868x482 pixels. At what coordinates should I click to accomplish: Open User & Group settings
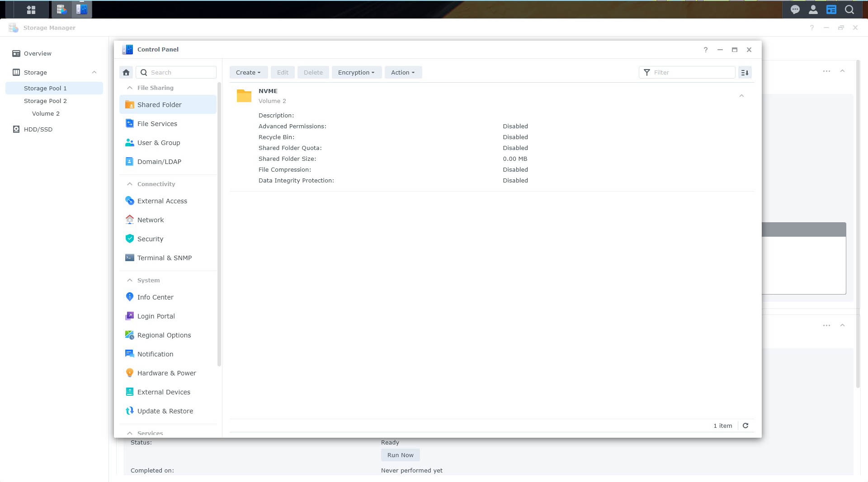coord(168,142)
